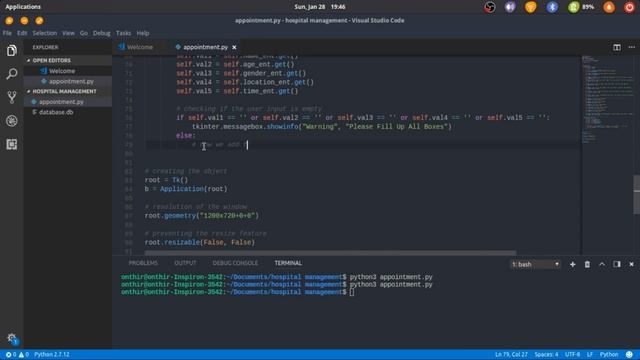This screenshot has height=360, width=640.
Task: Open the File menu
Action: click(7, 33)
